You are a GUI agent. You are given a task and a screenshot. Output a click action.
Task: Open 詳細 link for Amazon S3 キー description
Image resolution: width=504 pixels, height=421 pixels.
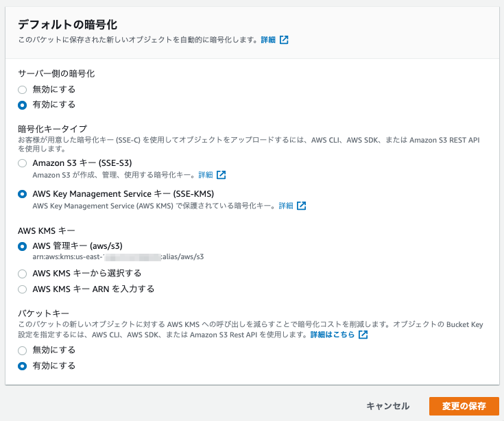[x=206, y=175]
